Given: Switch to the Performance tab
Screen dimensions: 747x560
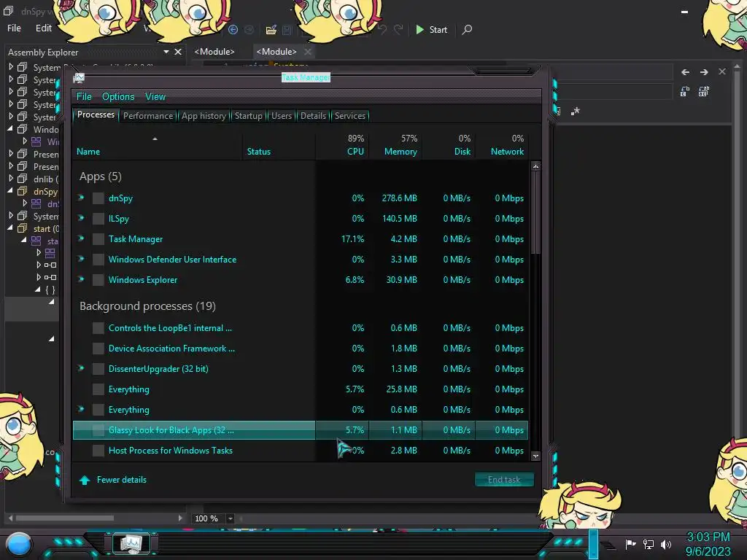Looking at the screenshot, I should [x=148, y=116].
